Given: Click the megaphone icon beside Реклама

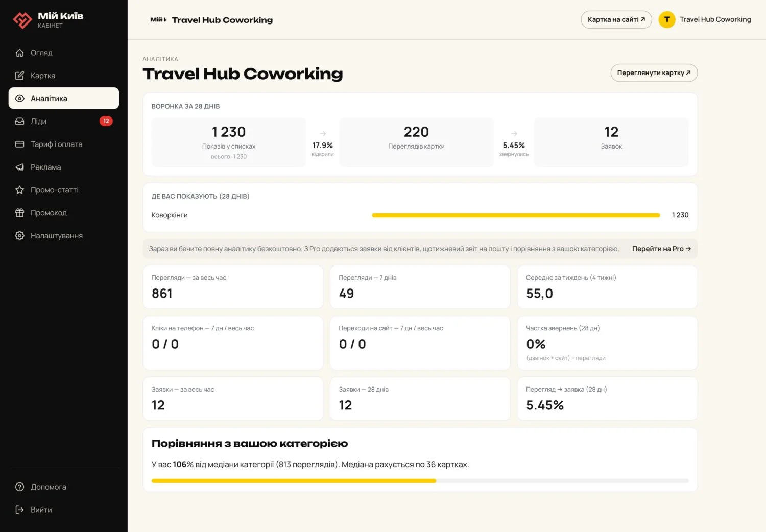Looking at the screenshot, I should (x=19, y=167).
